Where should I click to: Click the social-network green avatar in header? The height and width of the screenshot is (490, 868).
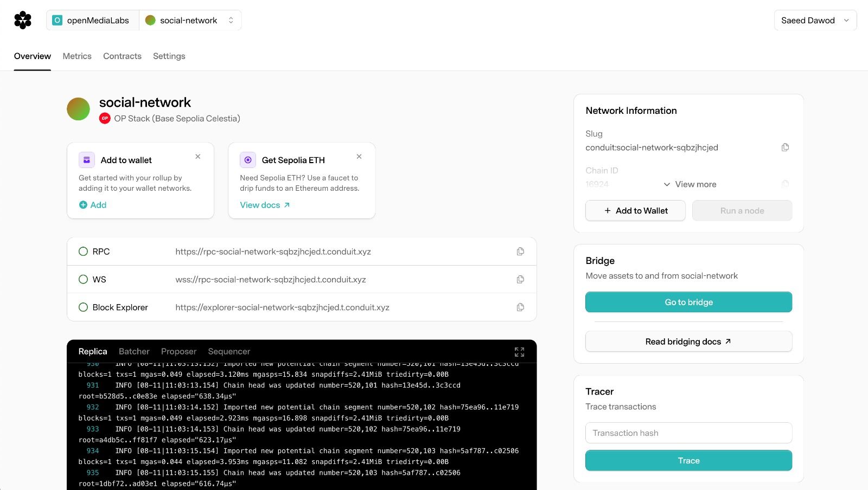pos(150,20)
